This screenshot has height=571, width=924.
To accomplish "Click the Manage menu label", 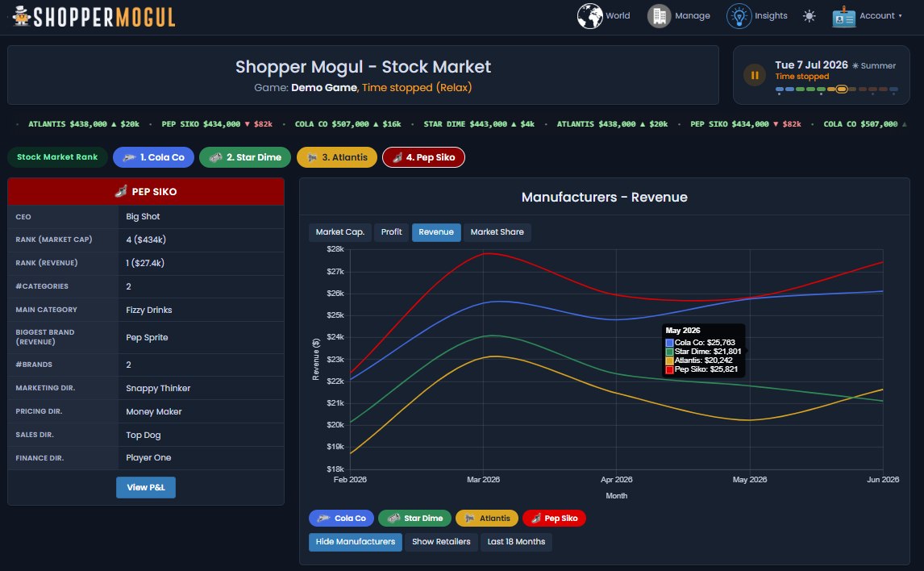I will pyautogui.click(x=693, y=16).
